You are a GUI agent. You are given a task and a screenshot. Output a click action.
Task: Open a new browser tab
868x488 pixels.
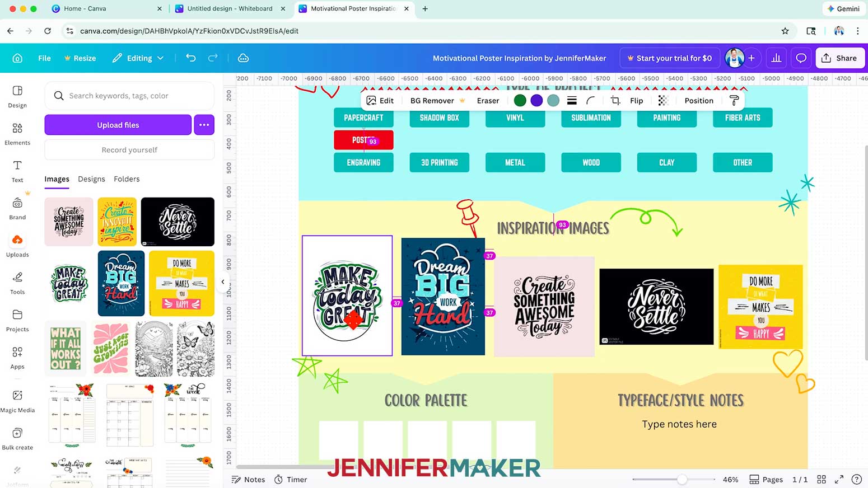(x=425, y=8)
